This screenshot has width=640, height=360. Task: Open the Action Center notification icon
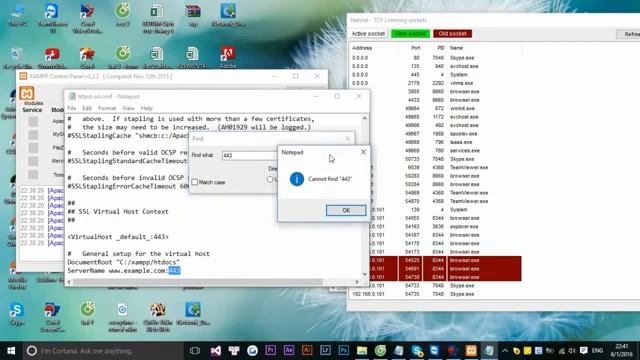pyautogui.click(x=584, y=351)
